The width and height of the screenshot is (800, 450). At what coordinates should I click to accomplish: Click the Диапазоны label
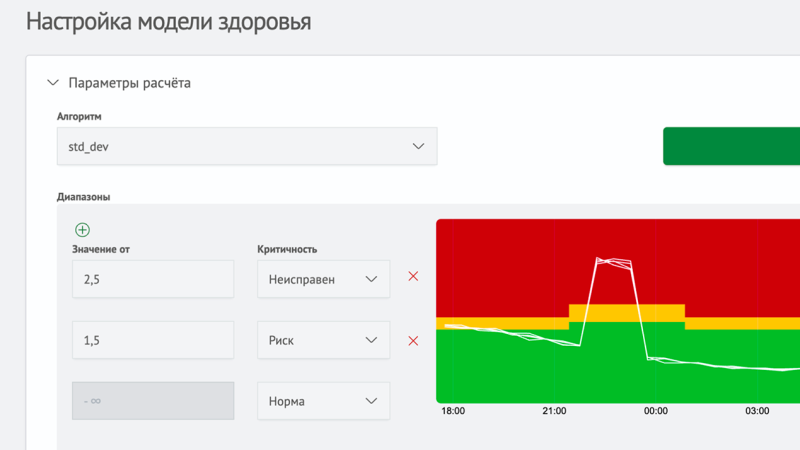point(83,197)
